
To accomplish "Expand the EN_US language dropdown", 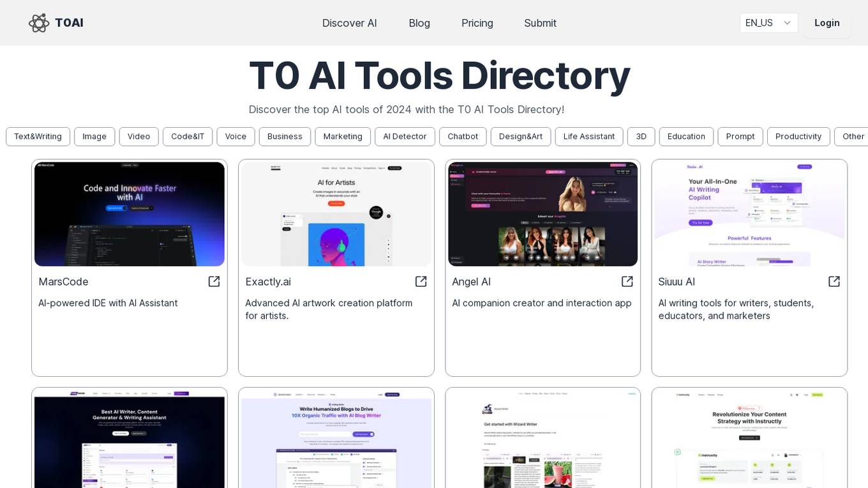I will coord(769,23).
